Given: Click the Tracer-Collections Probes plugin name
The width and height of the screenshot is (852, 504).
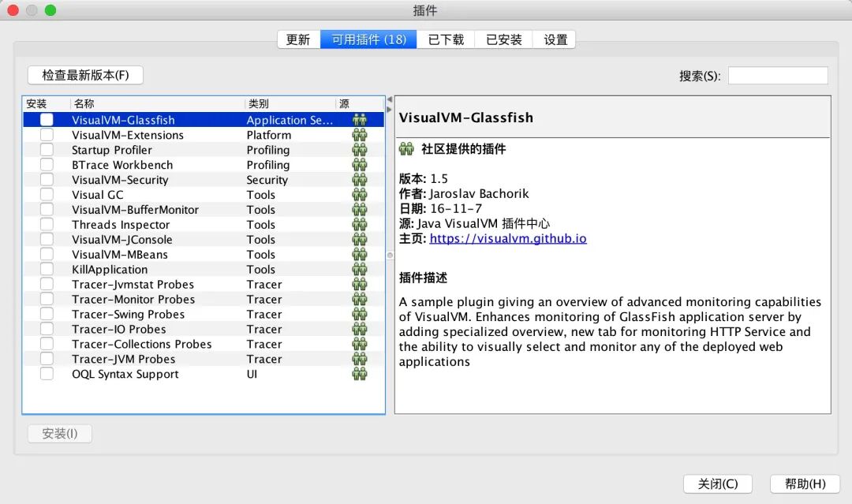Looking at the screenshot, I should pos(142,345).
